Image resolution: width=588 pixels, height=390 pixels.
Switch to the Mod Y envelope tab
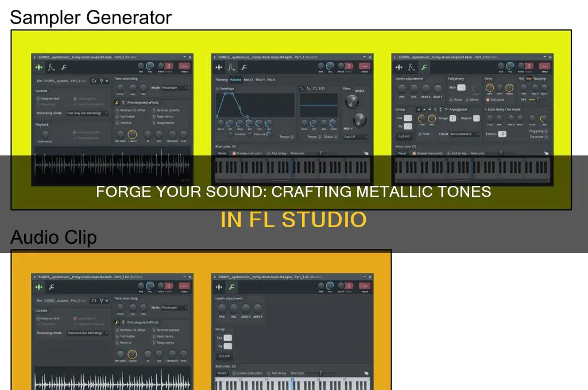pos(260,80)
